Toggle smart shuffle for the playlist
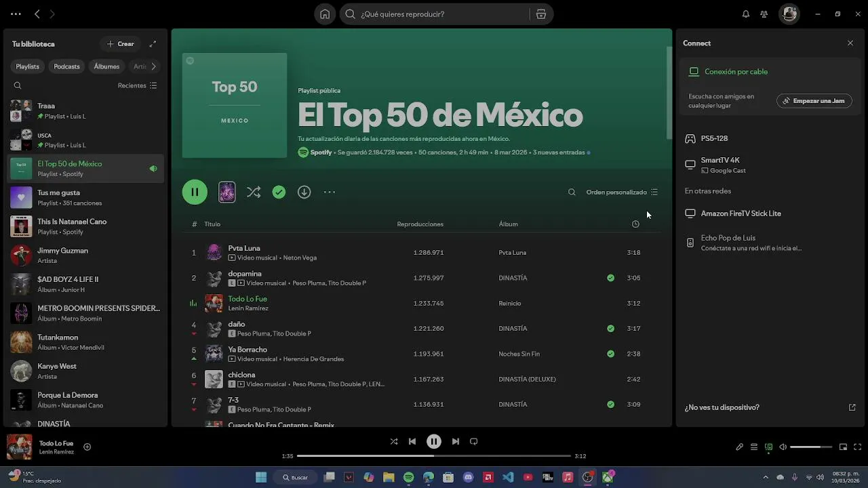The image size is (868, 488). pos(254,192)
